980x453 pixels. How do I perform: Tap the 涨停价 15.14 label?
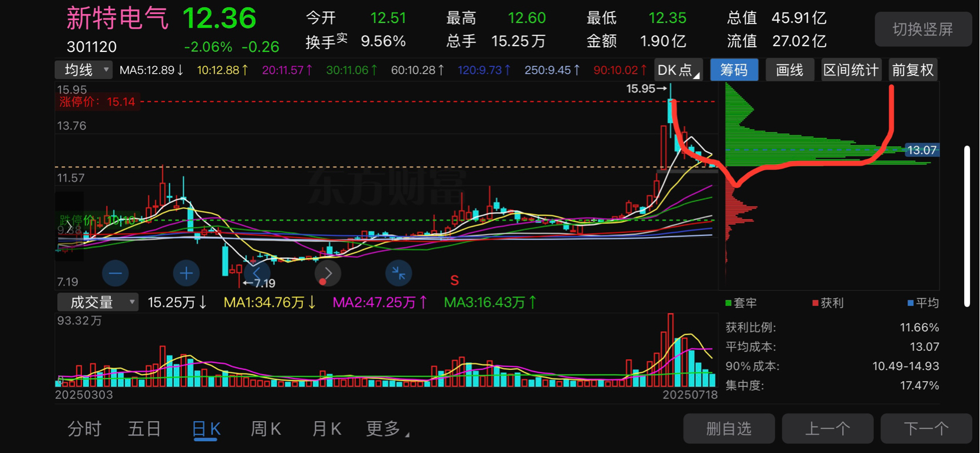tap(97, 102)
